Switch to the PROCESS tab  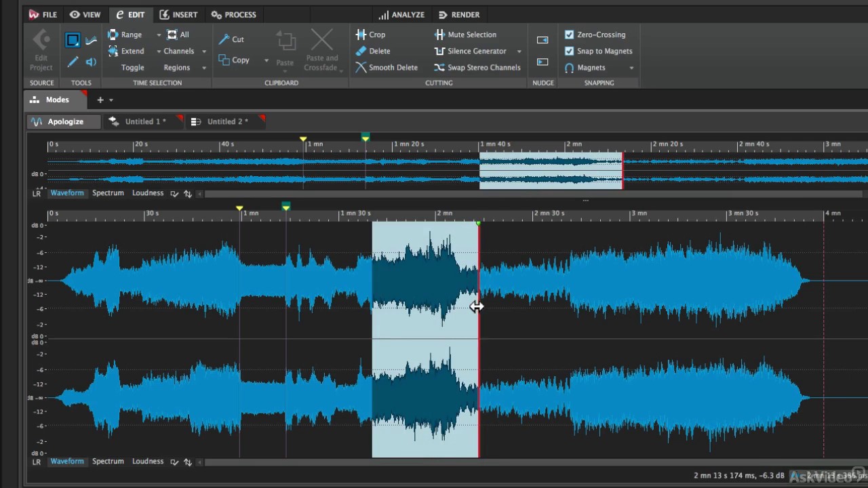(x=233, y=14)
